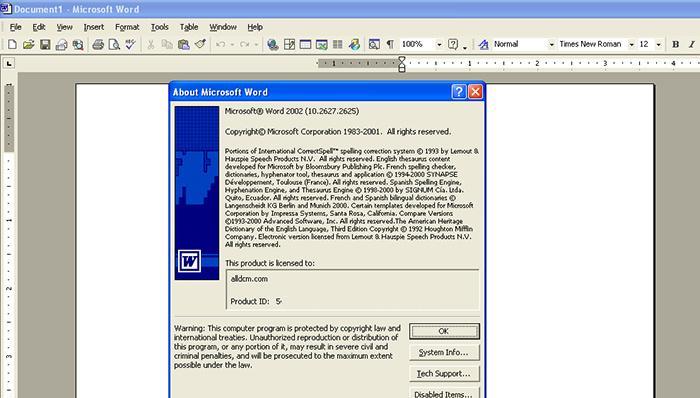Image resolution: width=700 pixels, height=398 pixels.
Task: Expand the Zoom 100% dropdown
Action: click(x=439, y=44)
